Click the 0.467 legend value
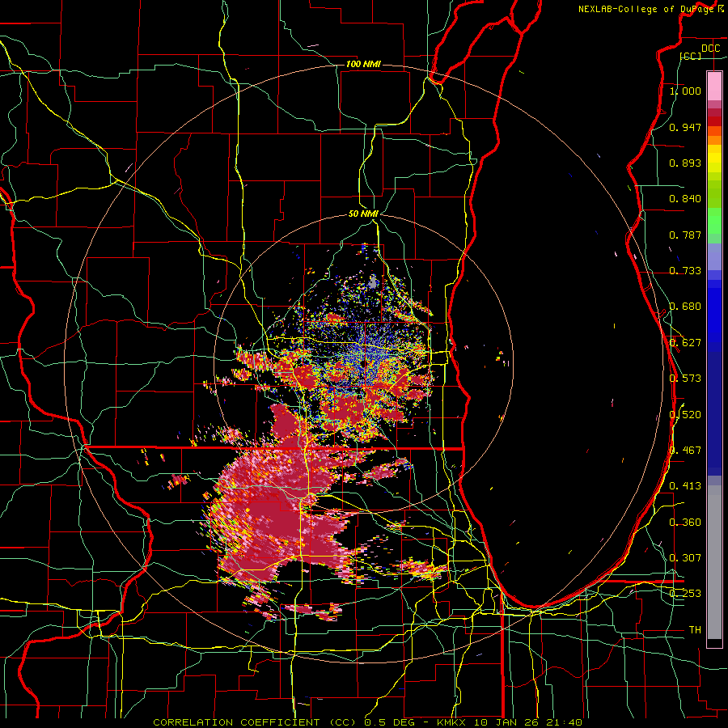This screenshot has width=728, height=728. click(685, 451)
